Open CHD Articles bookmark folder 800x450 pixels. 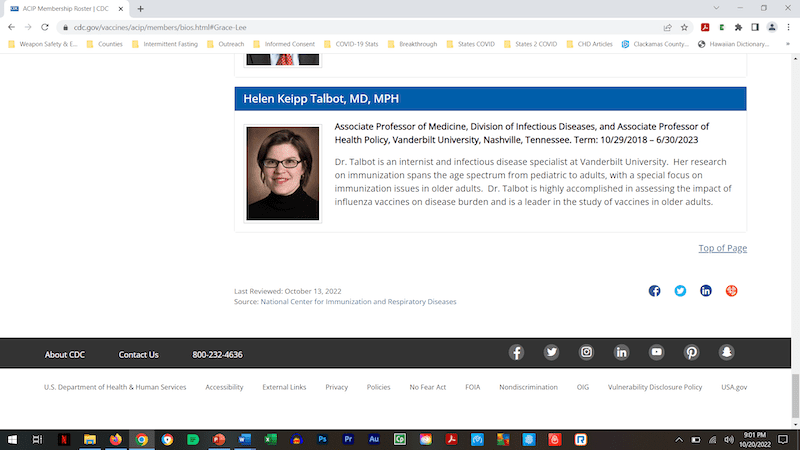click(x=589, y=44)
